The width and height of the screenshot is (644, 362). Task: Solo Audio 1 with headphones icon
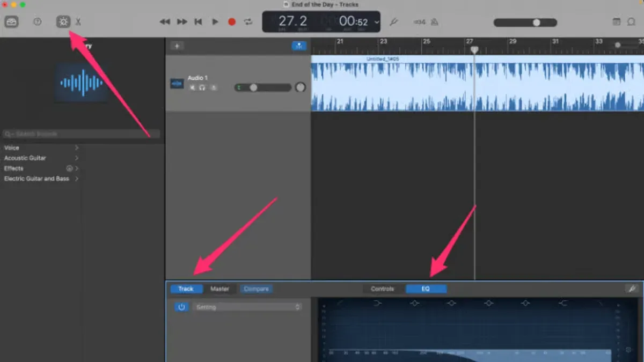[x=202, y=87]
